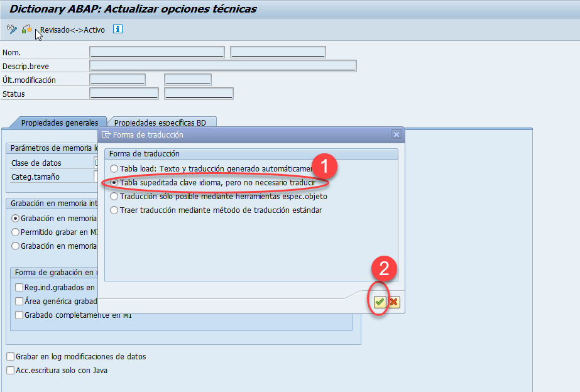Click the 'Categ.tamaño' label

click(x=35, y=177)
